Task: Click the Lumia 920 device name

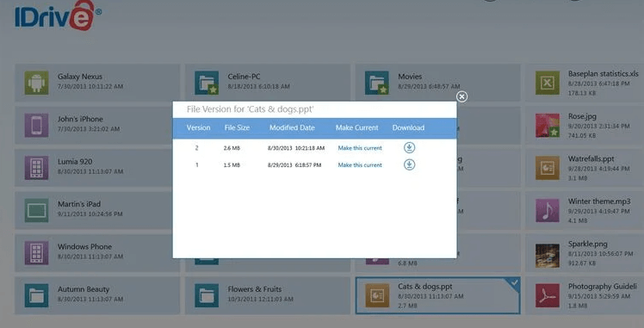Action: [x=75, y=162]
